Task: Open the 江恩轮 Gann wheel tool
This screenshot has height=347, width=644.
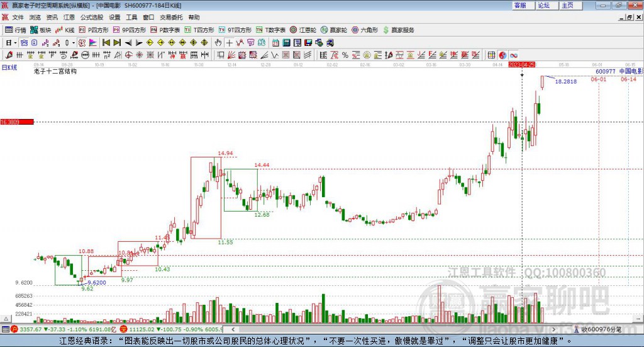Action: coord(303,30)
